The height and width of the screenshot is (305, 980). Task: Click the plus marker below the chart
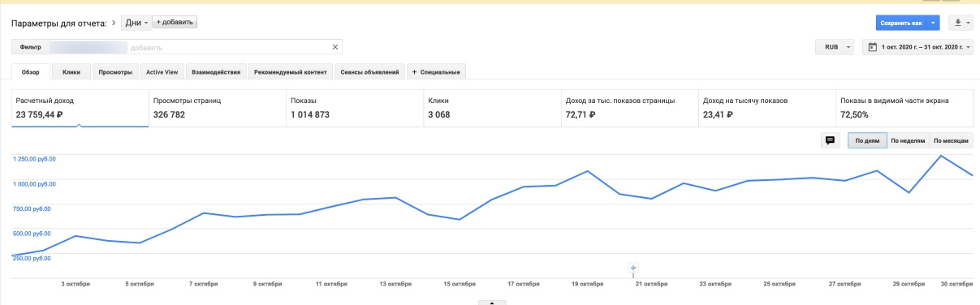[633, 268]
